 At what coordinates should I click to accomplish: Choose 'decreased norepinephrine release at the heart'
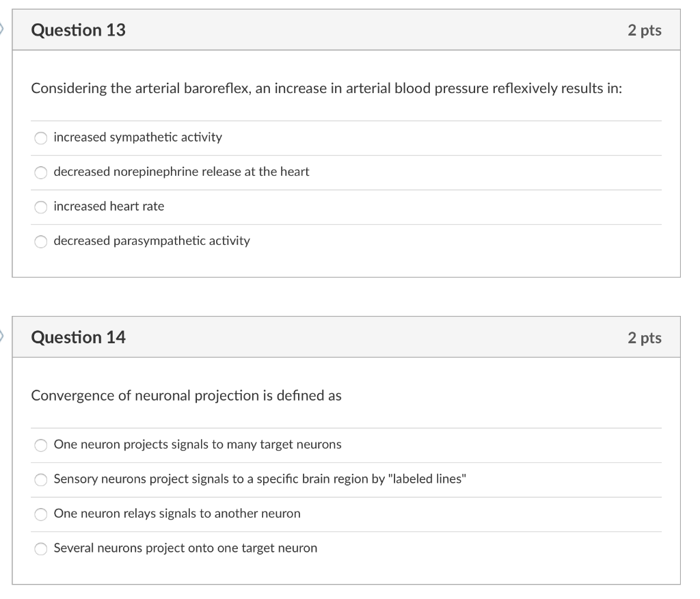40,172
